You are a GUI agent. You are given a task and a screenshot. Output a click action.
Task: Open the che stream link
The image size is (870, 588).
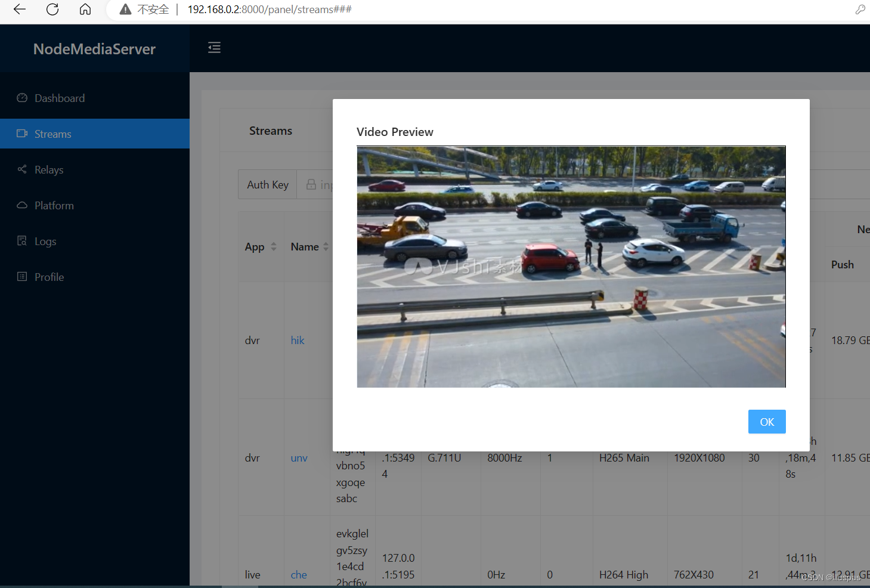(x=299, y=575)
